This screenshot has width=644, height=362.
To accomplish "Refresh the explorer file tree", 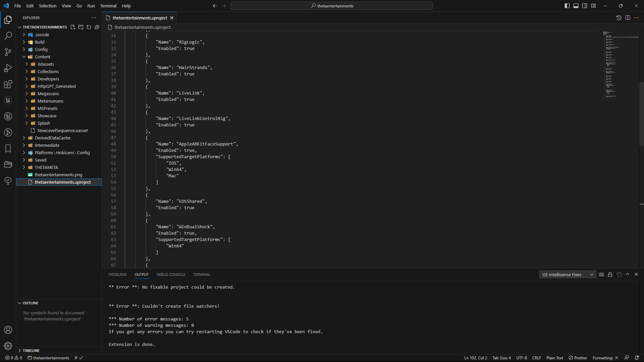I will 89,27.
